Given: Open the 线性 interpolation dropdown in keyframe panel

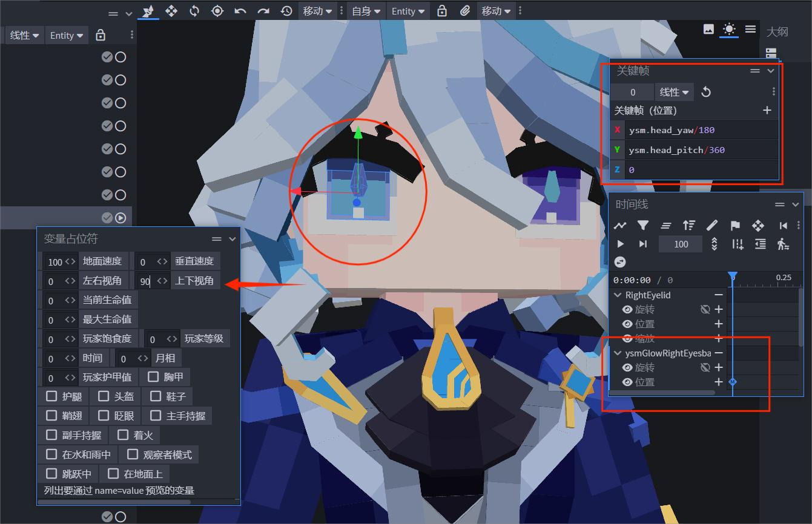Looking at the screenshot, I should point(674,92).
